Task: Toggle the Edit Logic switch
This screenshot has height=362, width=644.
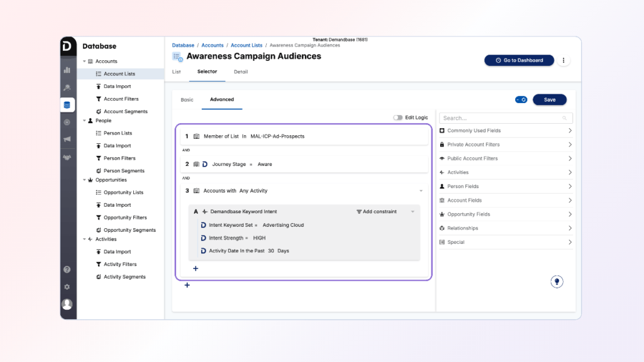Action: (397, 118)
